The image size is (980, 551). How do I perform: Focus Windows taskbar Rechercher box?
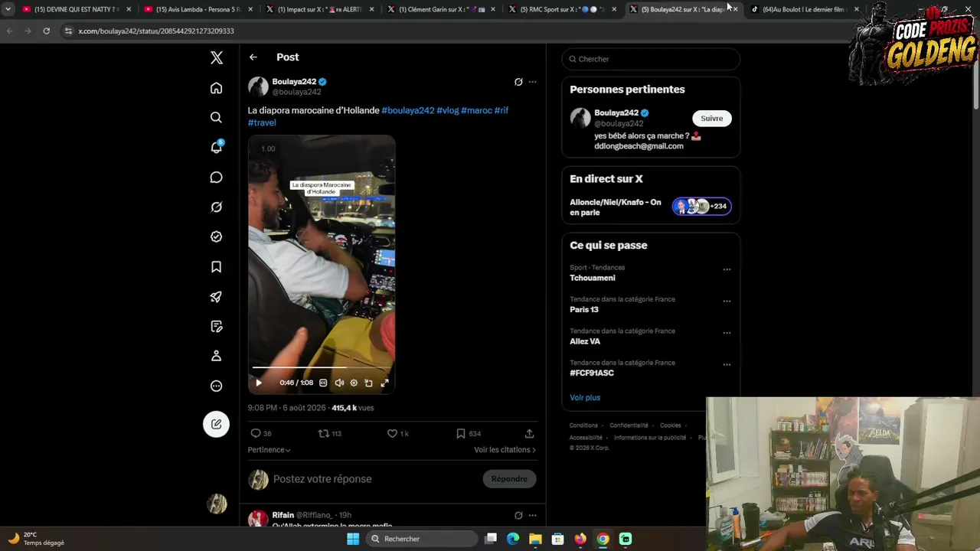click(422, 539)
